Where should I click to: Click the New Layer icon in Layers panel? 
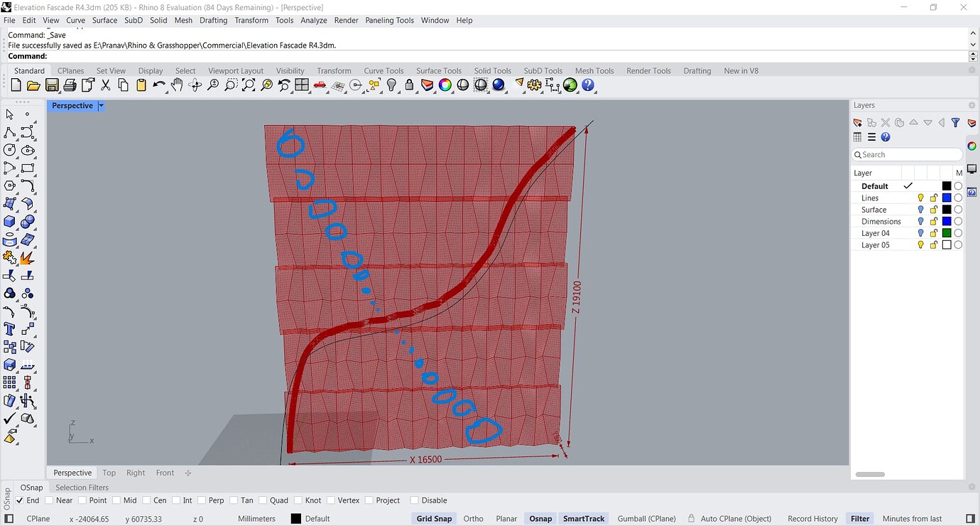856,122
